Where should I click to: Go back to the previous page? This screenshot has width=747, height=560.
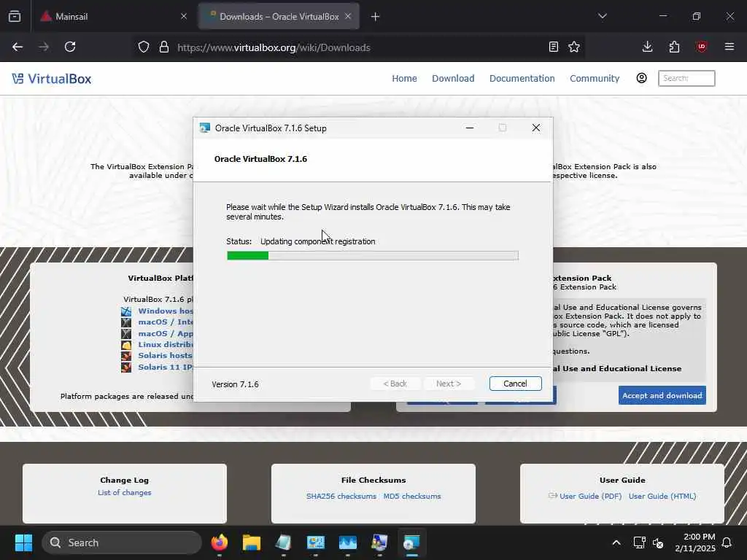[18, 47]
